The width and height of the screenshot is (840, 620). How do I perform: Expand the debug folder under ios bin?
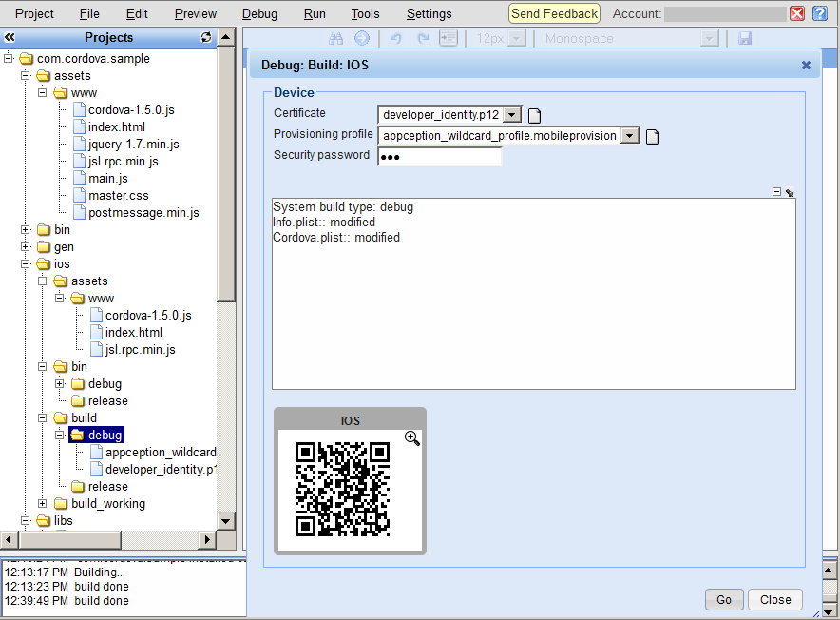(x=60, y=383)
